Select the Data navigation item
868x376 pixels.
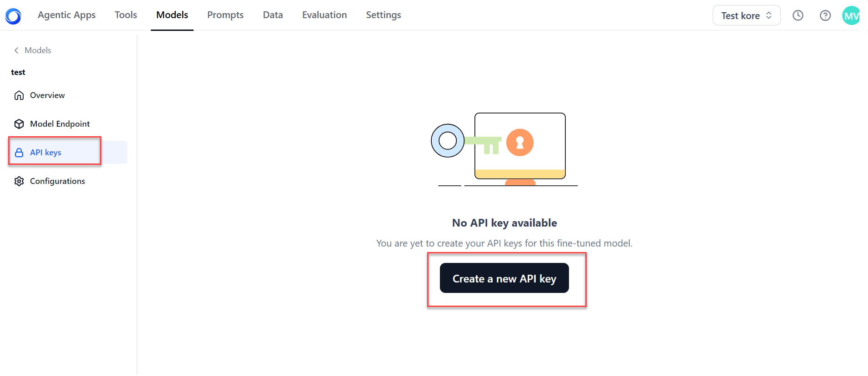coord(273,15)
